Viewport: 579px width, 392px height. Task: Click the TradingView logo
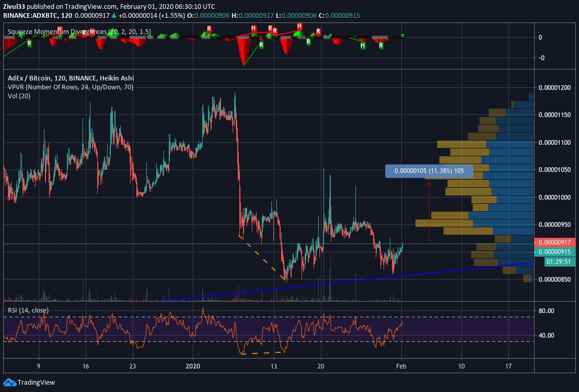point(29,383)
